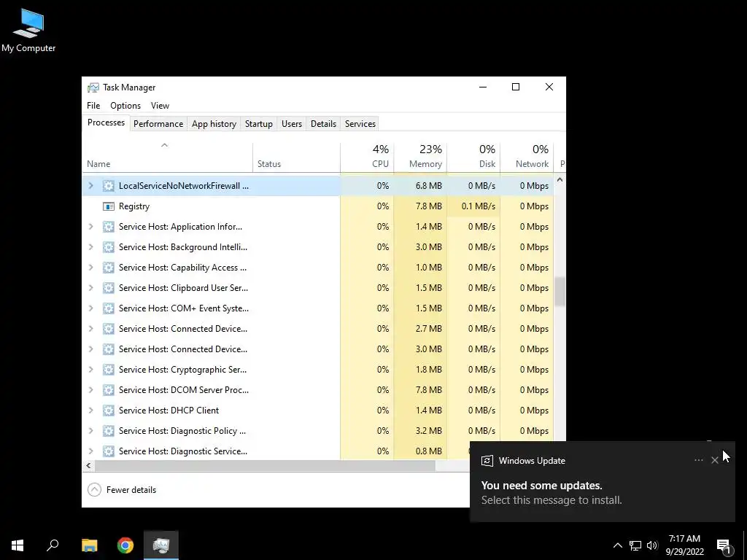Screen dimensions: 747x560
Task: Click gear icon of Service Host: Cryptographic Services
Action: tap(109, 370)
